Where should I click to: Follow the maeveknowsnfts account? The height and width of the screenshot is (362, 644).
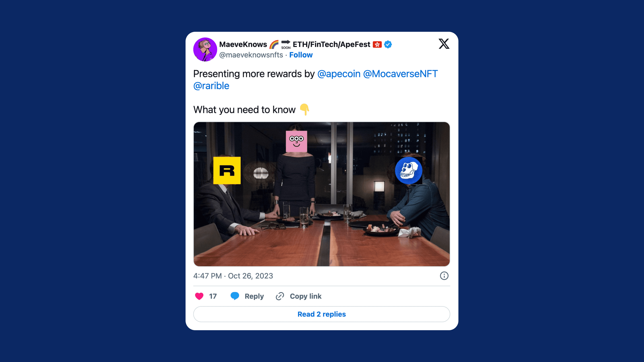(x=301, y=55)
